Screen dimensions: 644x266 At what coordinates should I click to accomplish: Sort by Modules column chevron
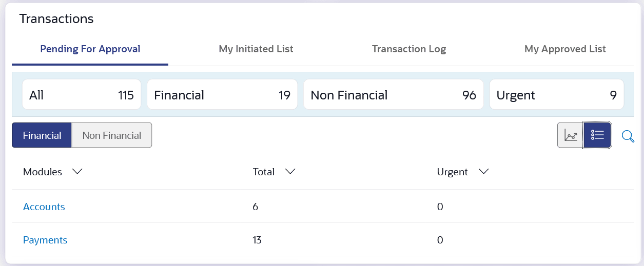[77, 172]
